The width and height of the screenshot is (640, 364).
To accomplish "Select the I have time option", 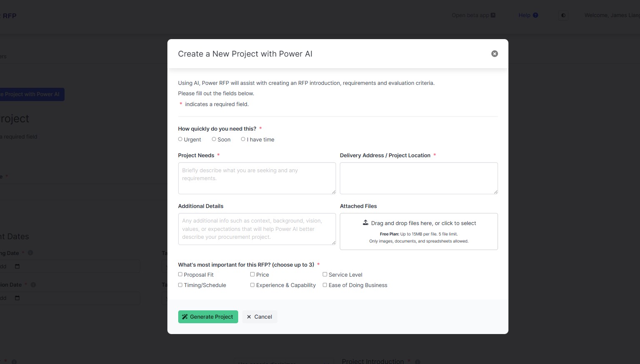I will [243, 139].
